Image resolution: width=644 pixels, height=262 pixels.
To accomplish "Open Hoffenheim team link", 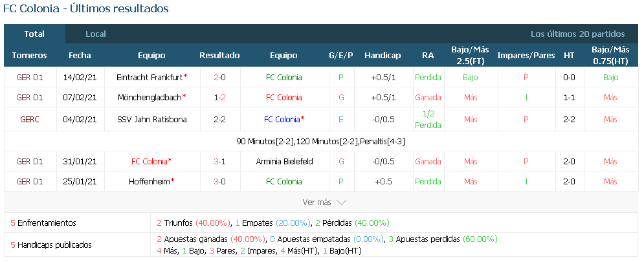I will click(x=149, y=182).
